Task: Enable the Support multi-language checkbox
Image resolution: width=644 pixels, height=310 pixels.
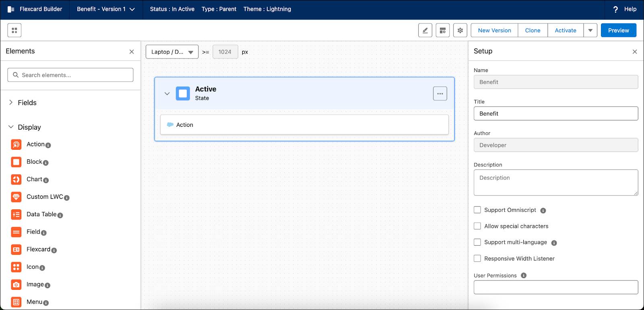Action: tap(477, 242)
